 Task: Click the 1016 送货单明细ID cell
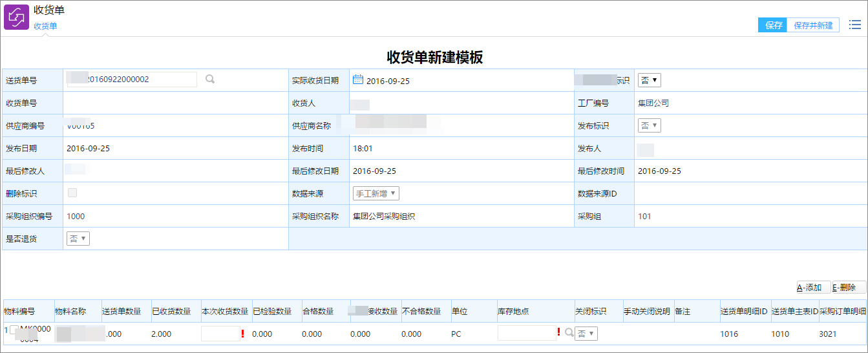pos(729,334)
